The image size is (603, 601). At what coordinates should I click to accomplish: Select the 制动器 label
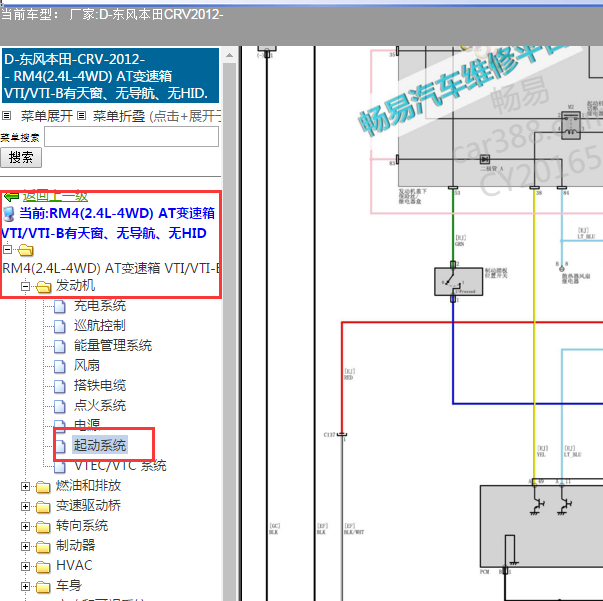pyautogui.click(x=75, y=546)
